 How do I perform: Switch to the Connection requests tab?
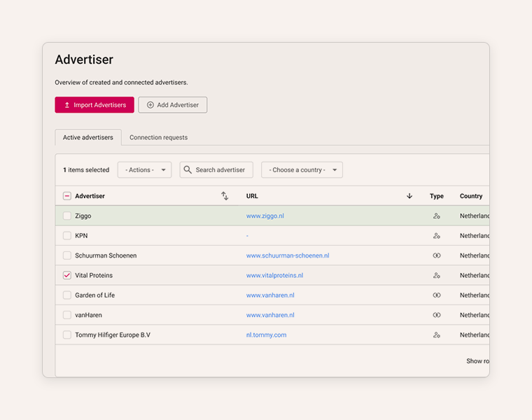[158, 138]
